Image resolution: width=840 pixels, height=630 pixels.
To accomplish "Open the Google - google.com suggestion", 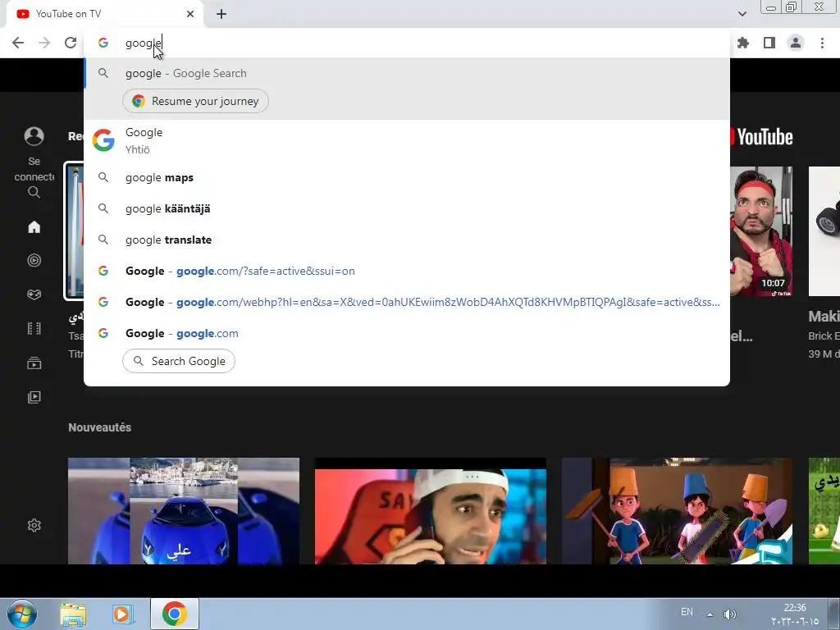I will [407, 333].
